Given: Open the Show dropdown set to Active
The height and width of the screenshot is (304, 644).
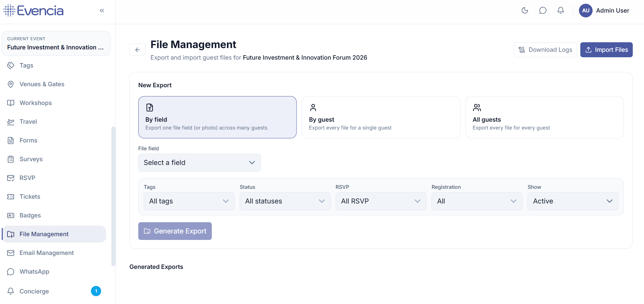Looking at the screenshot, I should tap(573, 201).
